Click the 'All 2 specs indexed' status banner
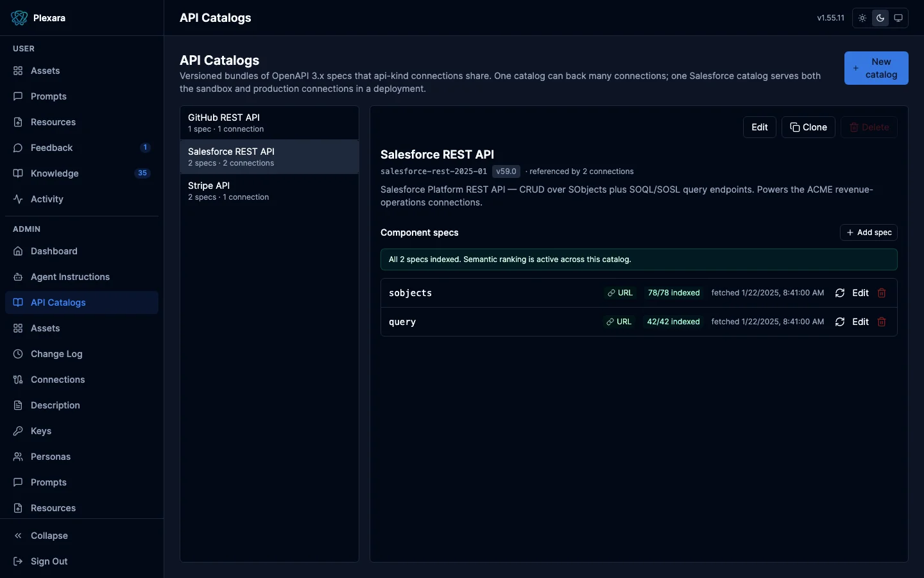Screen dimensions: 924x578 pyautogui.click(x=638, y=259)
